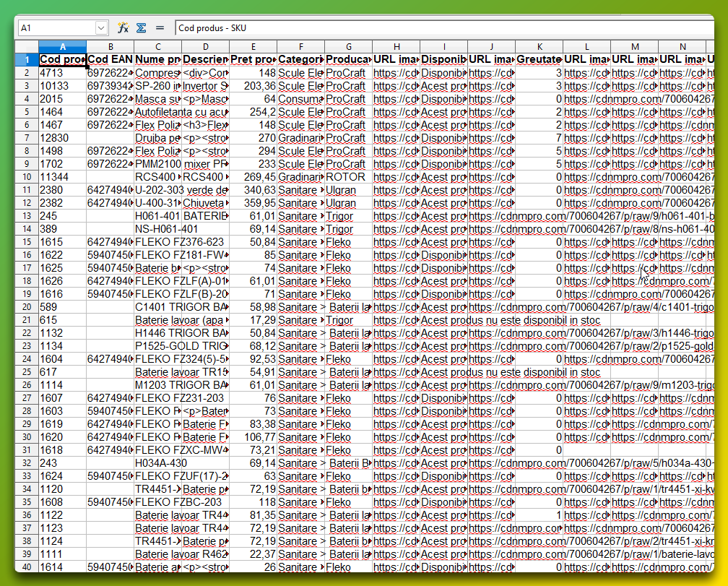Screen dimensions: 728x586
Task: Click the Select All corner box
Action: (x=27, y=47)
